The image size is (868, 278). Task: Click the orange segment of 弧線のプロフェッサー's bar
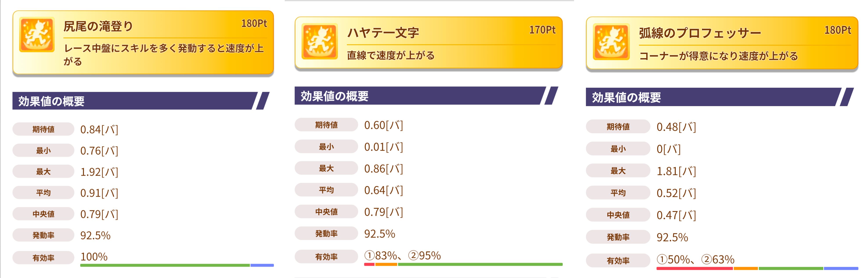tap(746, 268)
